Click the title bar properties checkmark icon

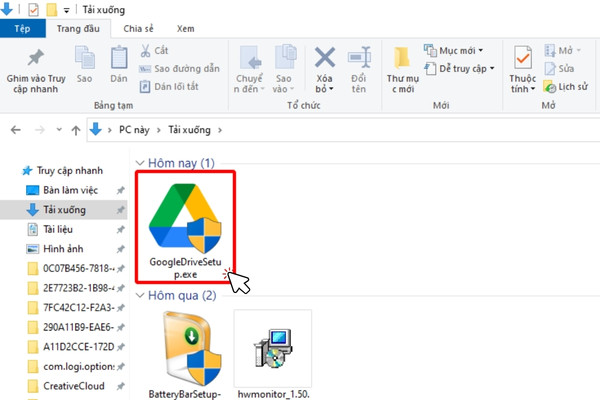pyautogui.click(x=33, y=10)
